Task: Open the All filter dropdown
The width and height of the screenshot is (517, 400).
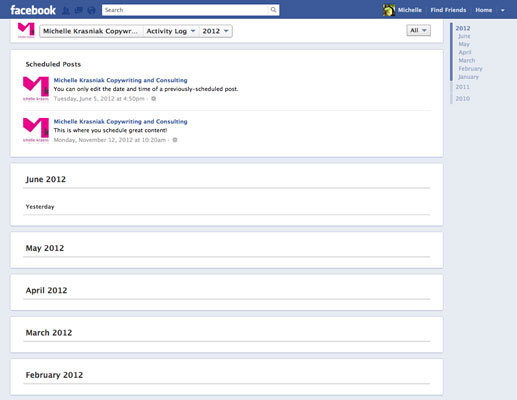Action: tap(418, 30)
